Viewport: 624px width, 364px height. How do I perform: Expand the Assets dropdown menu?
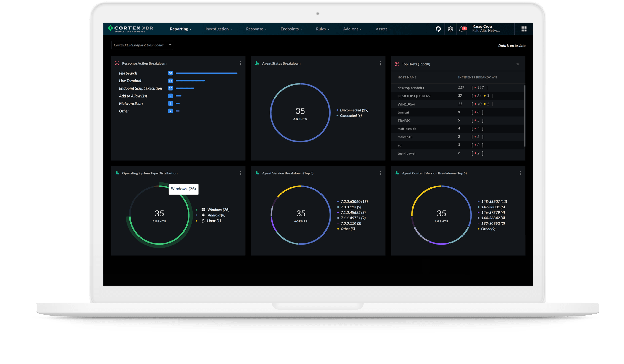[x=383, y=29]
